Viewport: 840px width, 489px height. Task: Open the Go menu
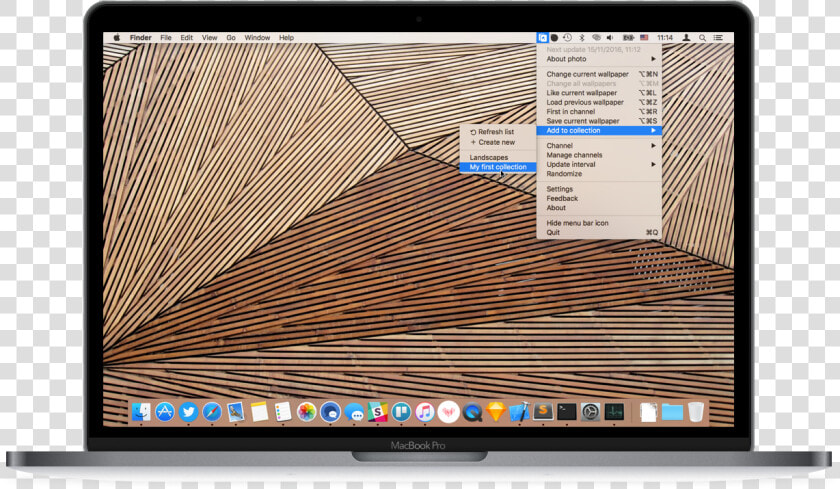(x=231, y=37)
